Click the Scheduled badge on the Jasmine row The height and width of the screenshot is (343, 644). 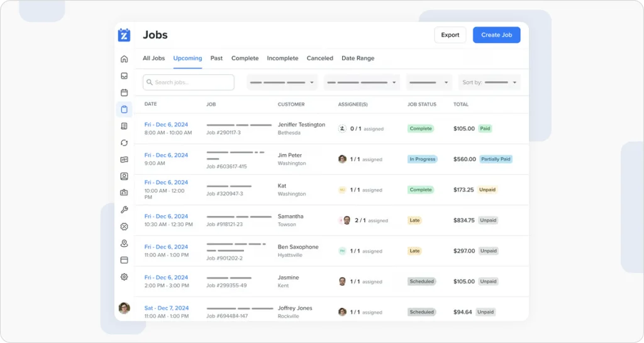tap(421, 281)
